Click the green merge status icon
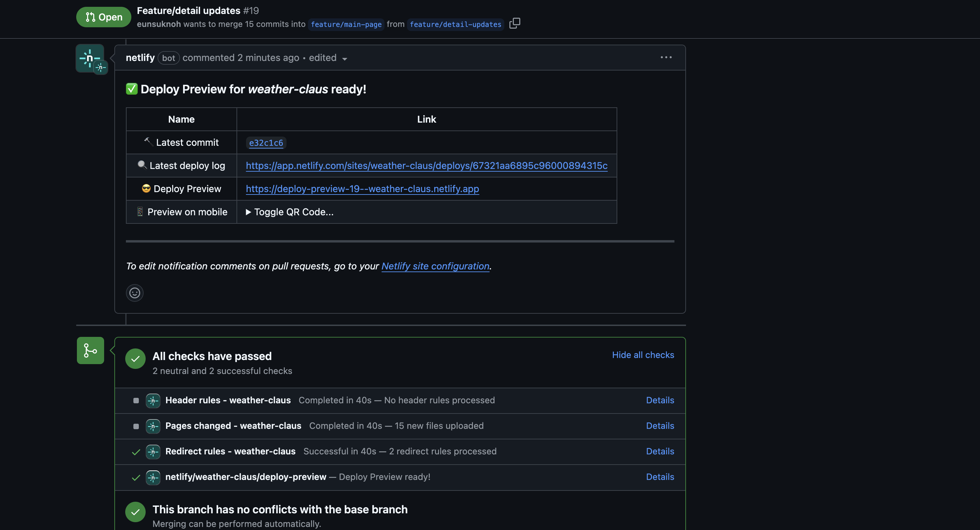 tap(91, 350)
